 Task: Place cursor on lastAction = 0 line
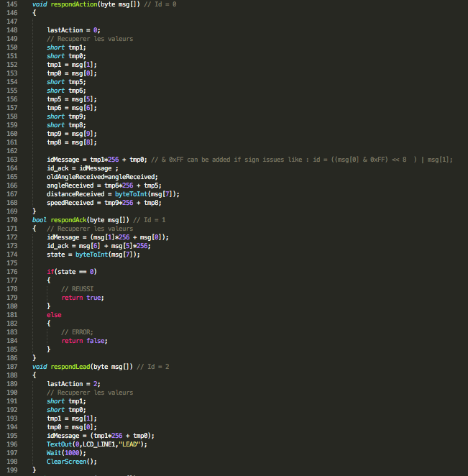pos(73,30)
